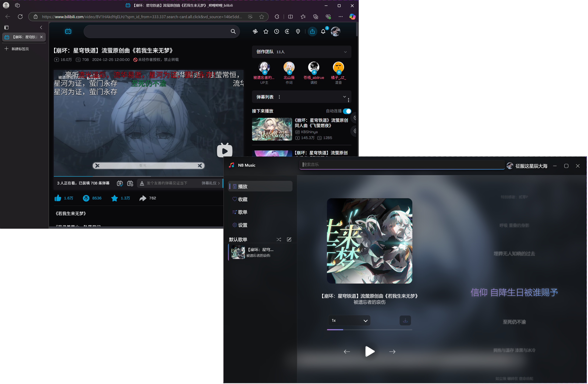
Task: Bookmark the page with Edge star icon
Action: [x=262, y=16]
